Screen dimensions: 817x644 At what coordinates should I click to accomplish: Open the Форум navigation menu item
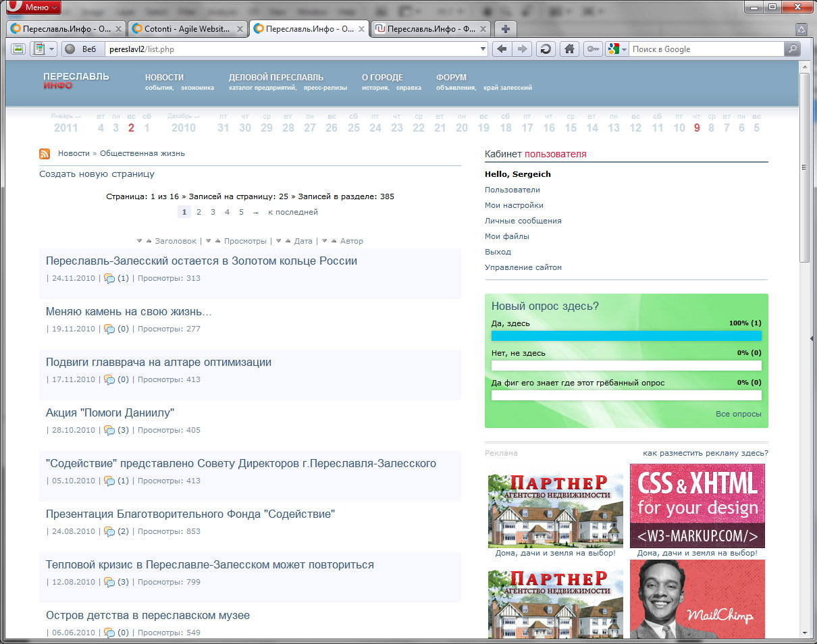tap(451, 77)
